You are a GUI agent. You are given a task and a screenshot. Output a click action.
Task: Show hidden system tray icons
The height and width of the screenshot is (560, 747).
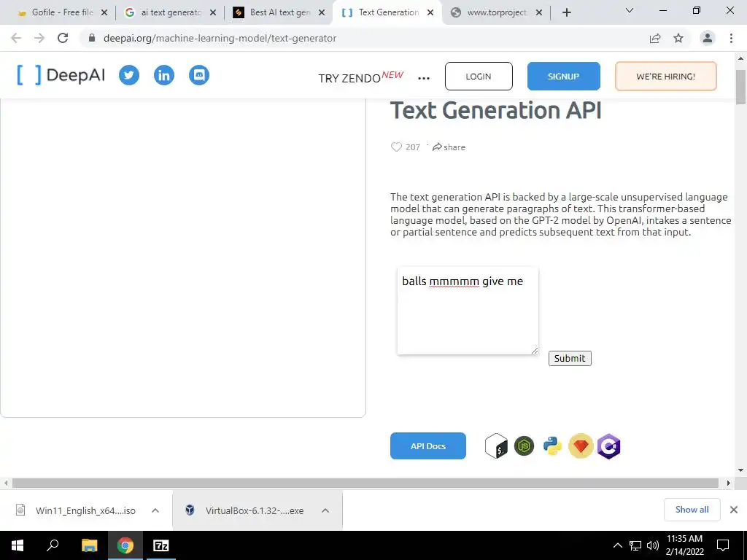[617, 545]
